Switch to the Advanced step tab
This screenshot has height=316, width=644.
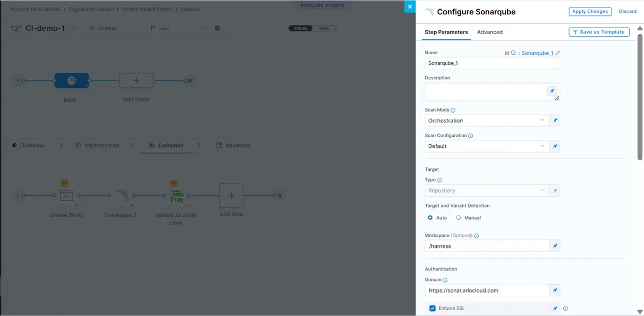[x=489, y=32]
